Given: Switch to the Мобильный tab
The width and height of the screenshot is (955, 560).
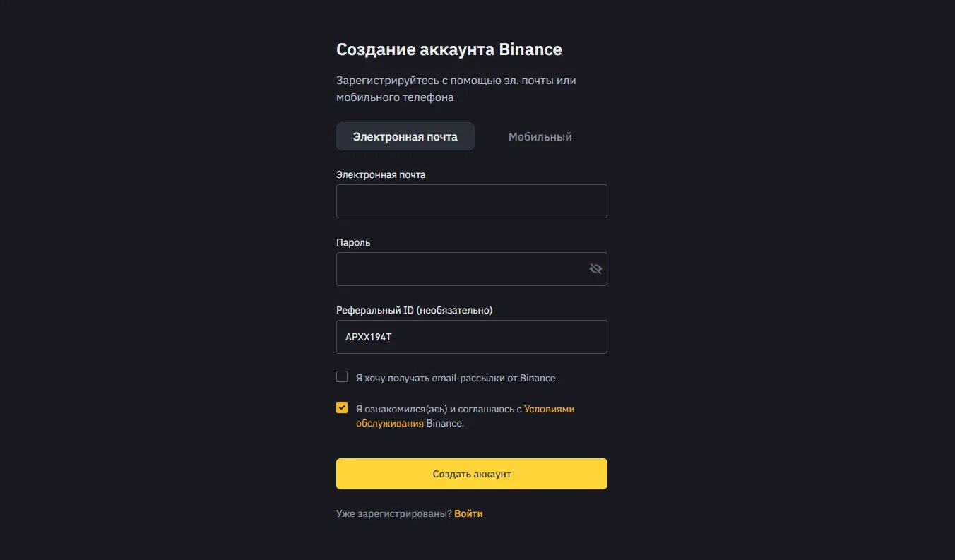Looking at the screenshot, I should coord(540,137).
